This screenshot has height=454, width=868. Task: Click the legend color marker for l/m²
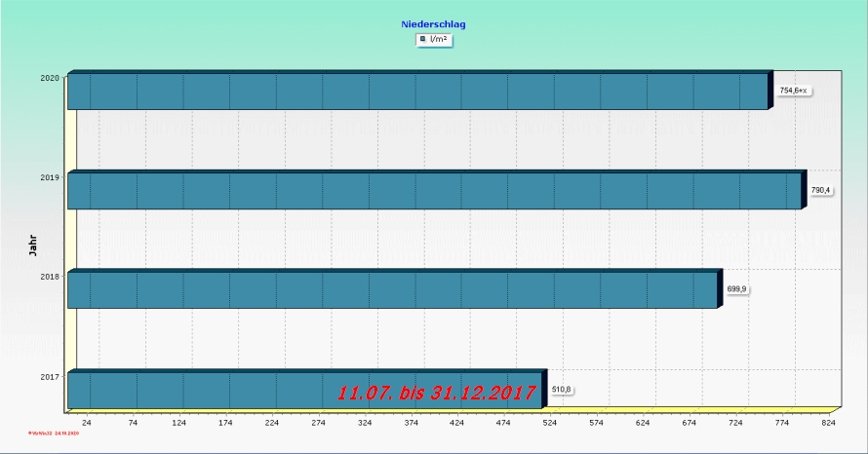(x=422, y=40)
